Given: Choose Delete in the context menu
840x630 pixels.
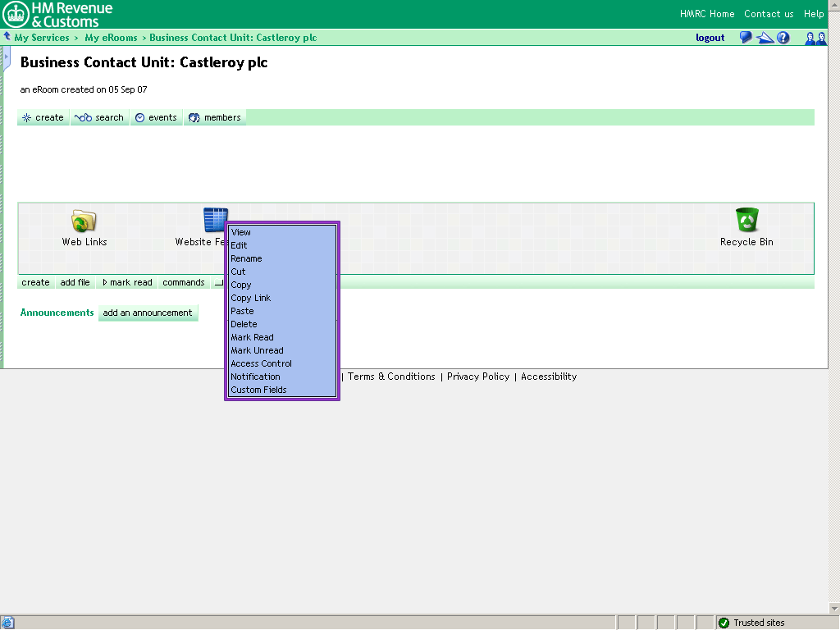Looking at the screenshot, I should click(x=244, y=324).
